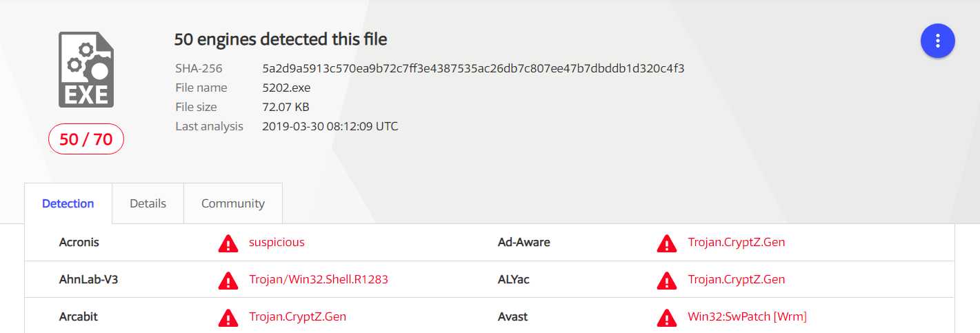
Task: Click the 50 engines detected this file heading
Action: (281, 39)
